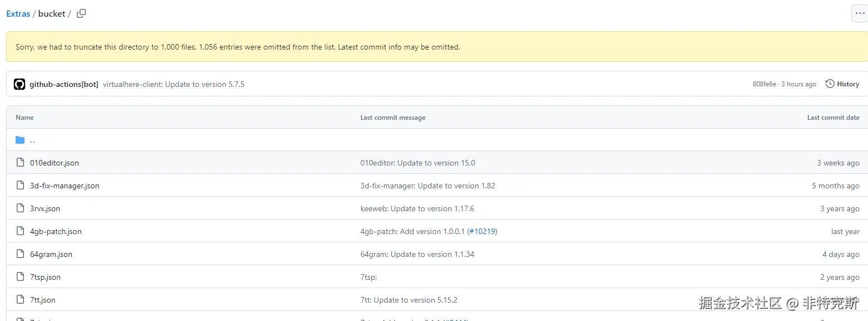The height and width of the screenshot is (321, 868).
Task: Click the github-actions bot avatar icon
Action: (19, 84)
